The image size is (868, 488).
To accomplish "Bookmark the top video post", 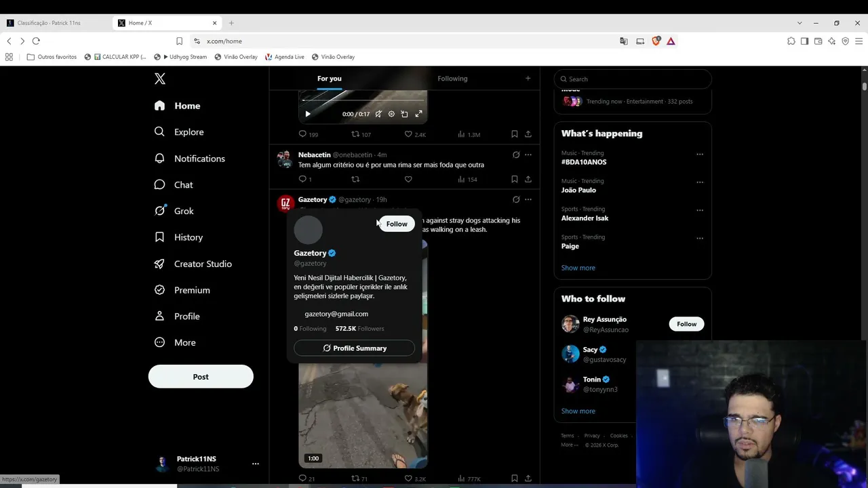I will (x=515, y=134).
